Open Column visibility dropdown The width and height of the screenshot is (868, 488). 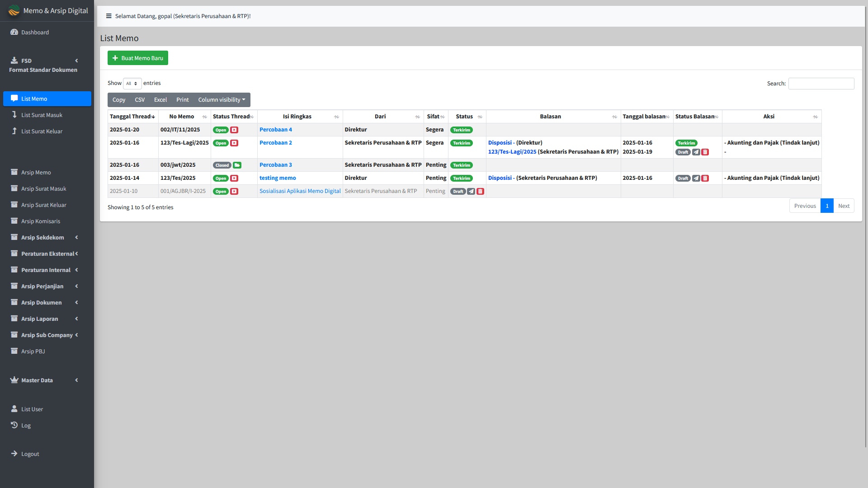pos(222,100)
